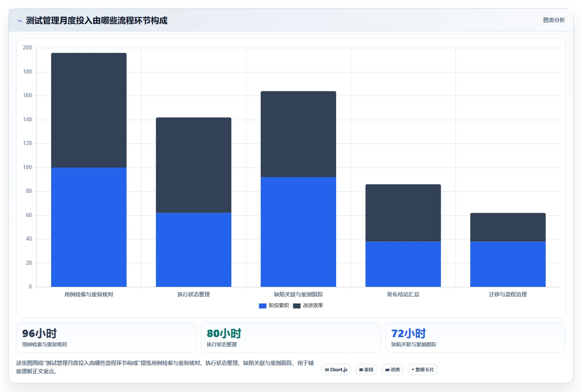
Task: Click the 迁移与流程治理 x-axis label
Action: pyautogui.click(x=508, y=294)
